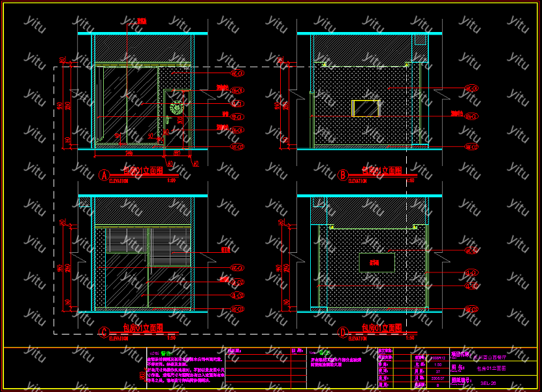
Task: Select the elevation D title text
Action: pos(381,328)
